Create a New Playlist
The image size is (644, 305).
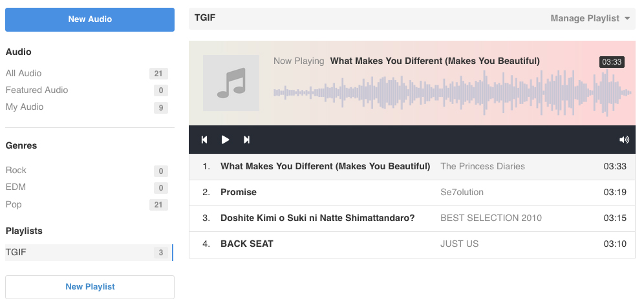(x=89, y=287)
